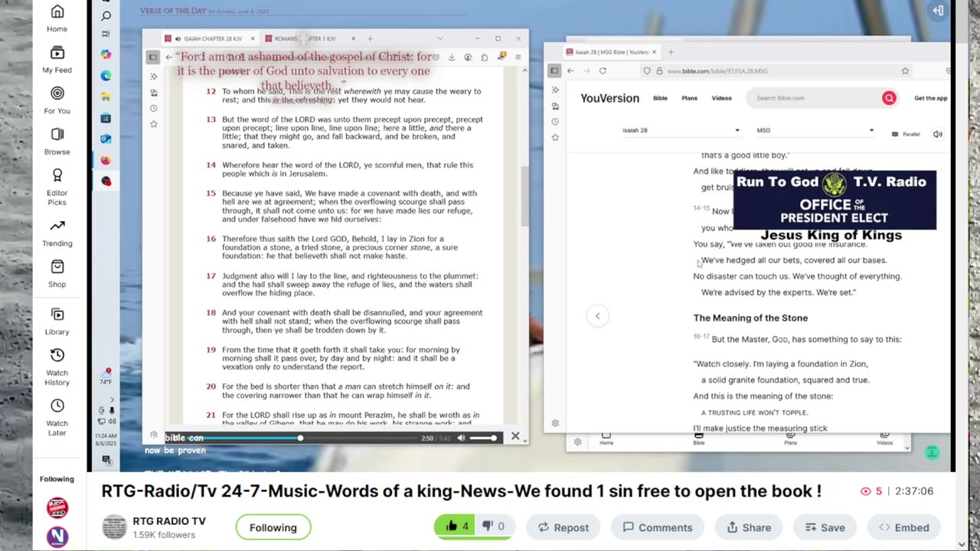The image size is (980, 551).
Task: Open Copilot from the taskbar
Action: (106, 54)
